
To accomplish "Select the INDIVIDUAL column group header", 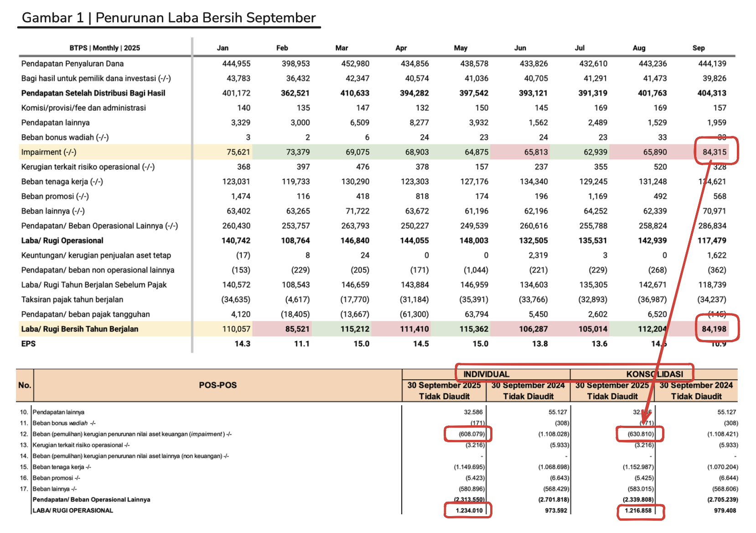I will point(486,374).
